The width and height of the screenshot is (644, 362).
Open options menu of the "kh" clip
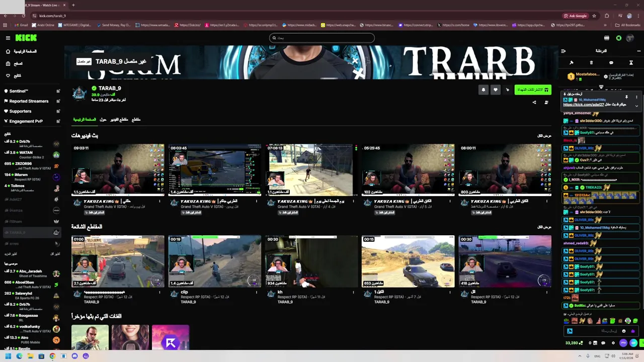(x=353, y=292)
